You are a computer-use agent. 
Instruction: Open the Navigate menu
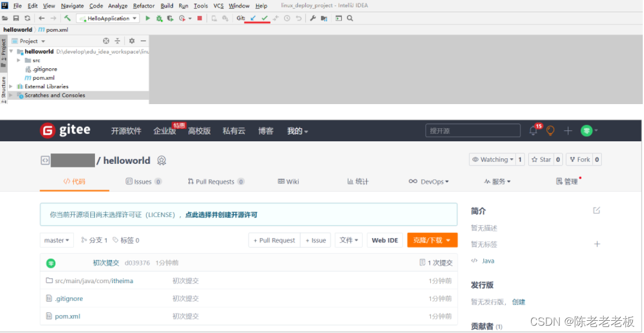click(73, 5)
